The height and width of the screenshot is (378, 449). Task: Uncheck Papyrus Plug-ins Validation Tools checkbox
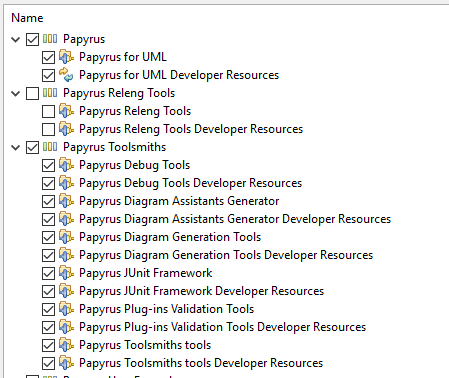48,310
